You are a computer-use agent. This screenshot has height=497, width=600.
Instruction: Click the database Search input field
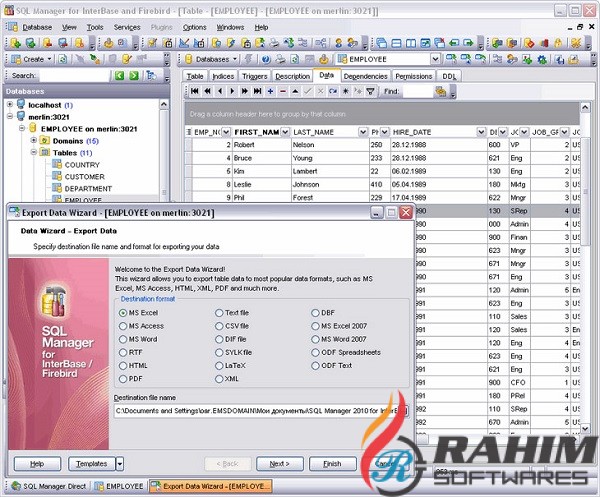pyautogui.click(x=74, y=75)
